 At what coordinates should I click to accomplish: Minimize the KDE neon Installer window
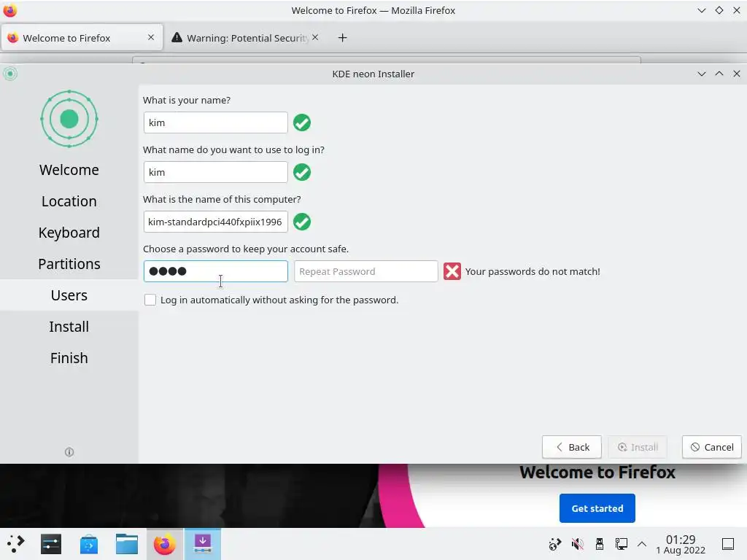click(x=701, y=74)
